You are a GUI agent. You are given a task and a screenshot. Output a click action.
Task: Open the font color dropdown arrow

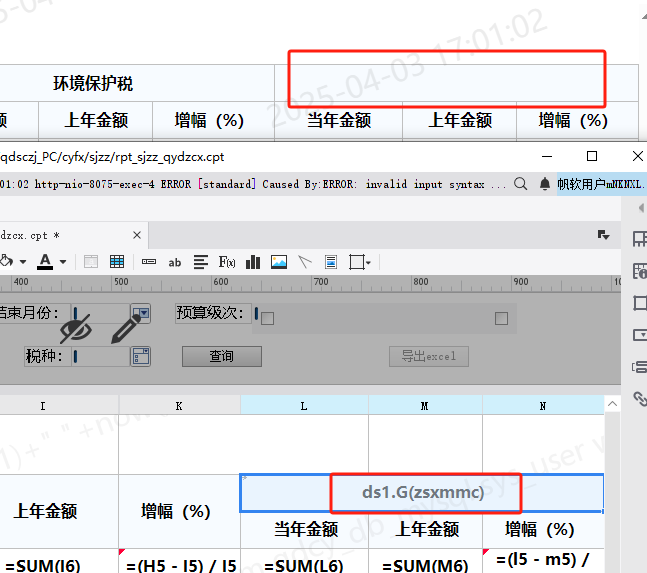[x=63, y=262]
